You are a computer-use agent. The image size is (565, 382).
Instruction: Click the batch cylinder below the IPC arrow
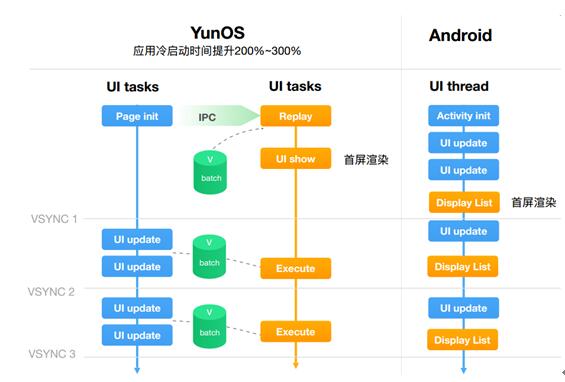[210, 172]
